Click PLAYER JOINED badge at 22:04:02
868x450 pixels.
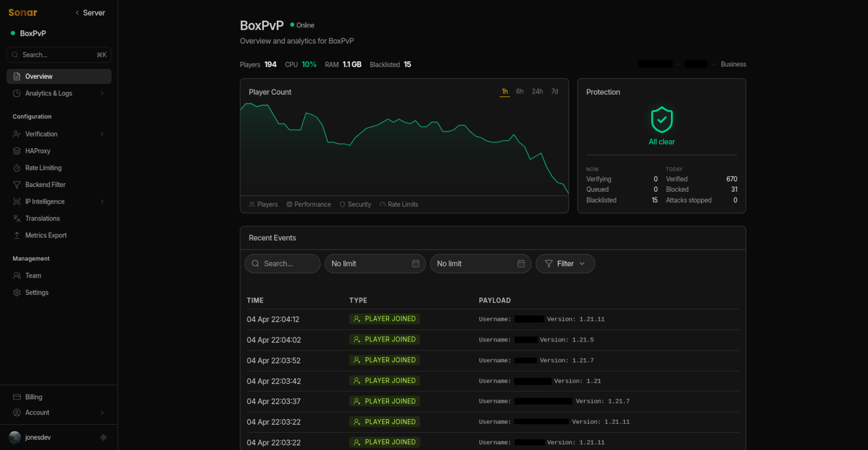pyautogui.click(x=384, y=339)
